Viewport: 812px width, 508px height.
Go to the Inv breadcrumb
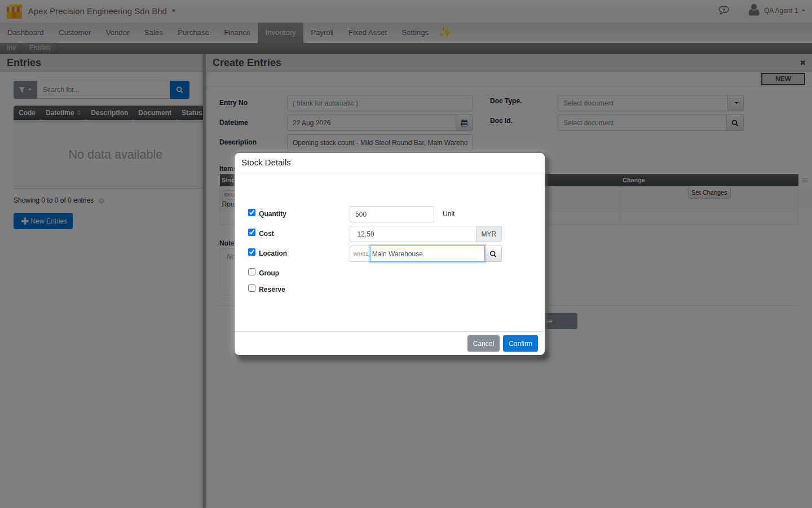tap(11, 48)
